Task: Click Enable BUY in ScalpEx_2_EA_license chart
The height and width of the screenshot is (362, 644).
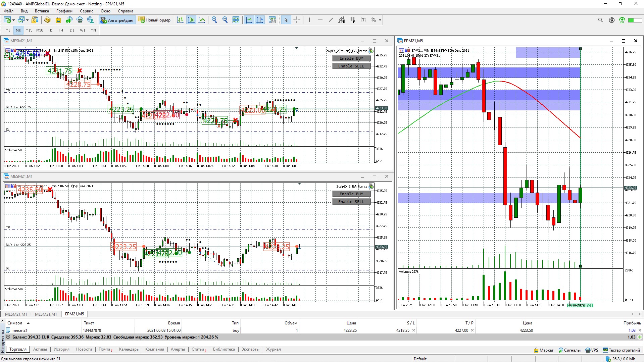Action: pos(351,194)
